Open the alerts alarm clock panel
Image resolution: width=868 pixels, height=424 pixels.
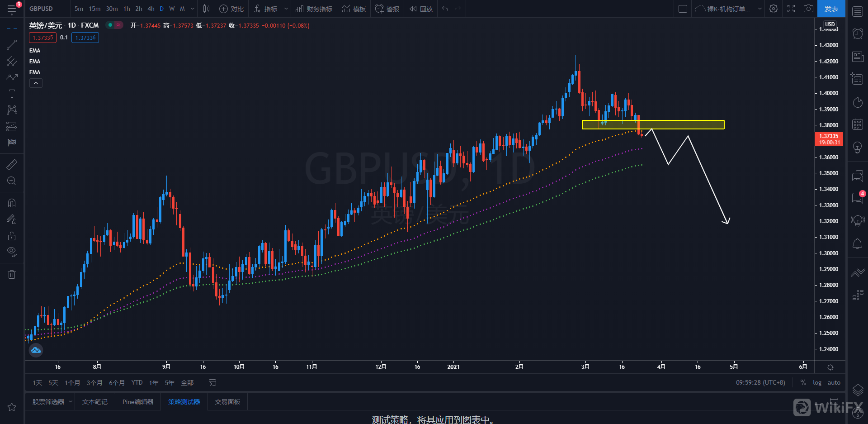click(x=857, y=33)
